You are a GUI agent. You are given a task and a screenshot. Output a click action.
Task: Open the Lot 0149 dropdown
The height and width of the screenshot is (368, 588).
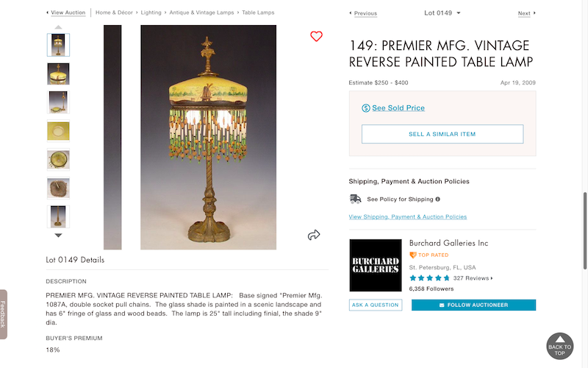click(x=442, y=13)
